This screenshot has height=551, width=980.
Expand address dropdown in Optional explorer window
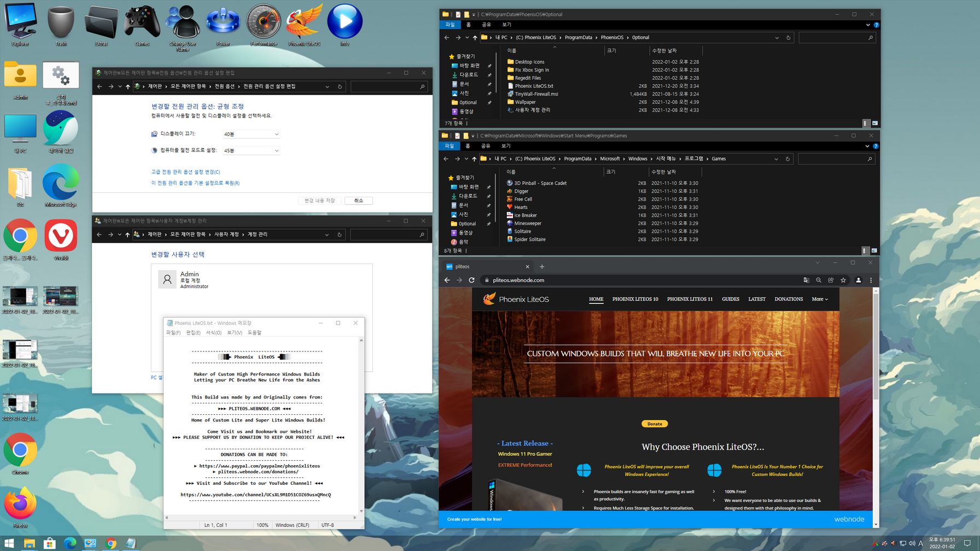click(777, 38)
